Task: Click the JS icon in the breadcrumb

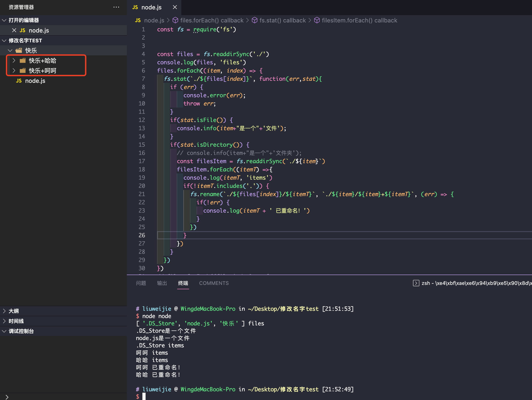Action: coord(138,20)
